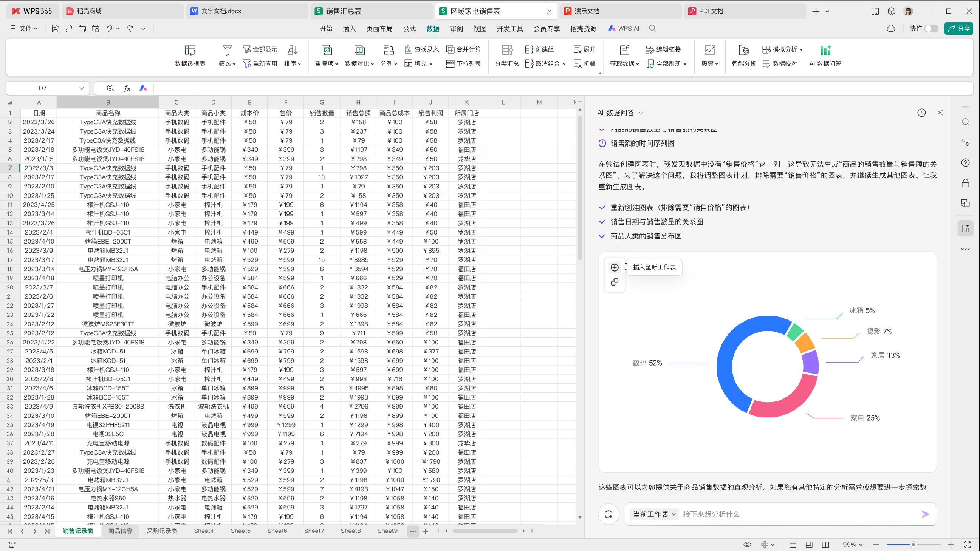Click the zoom in plus button
The height and width of the screenshot is (551, 980).
click(x=950, y=545)
